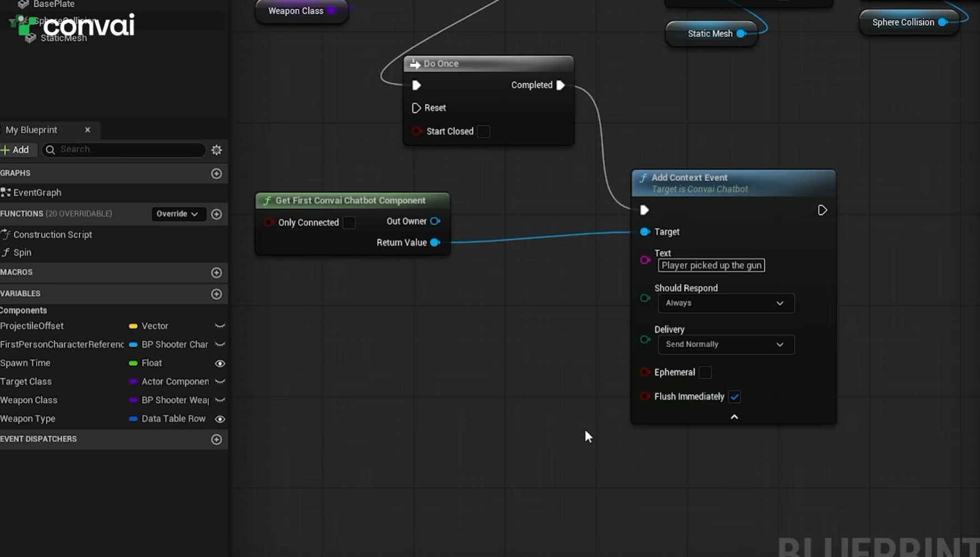This screenshot has height=557, width=980.
Task: Enable the Only Connected checkbox
Action: click(349, 222)
